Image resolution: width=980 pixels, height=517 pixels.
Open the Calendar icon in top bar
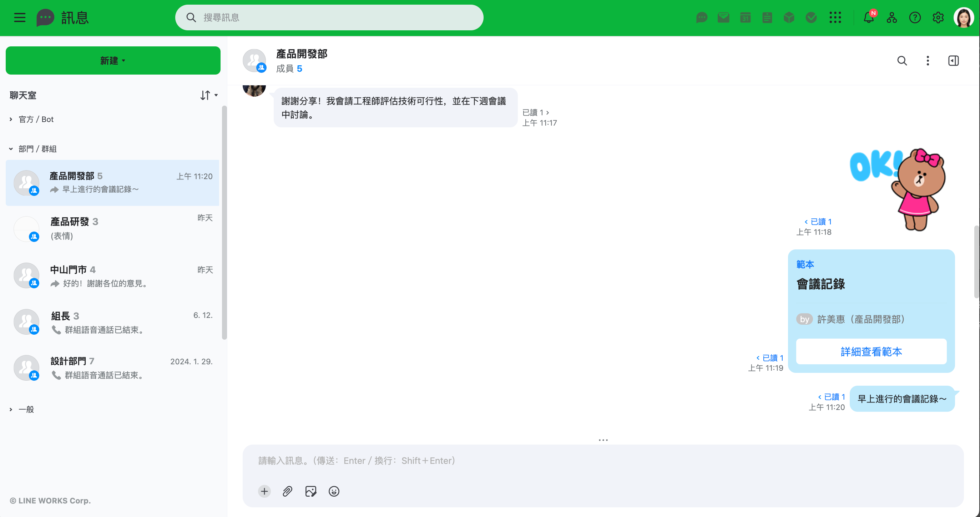coord(745,17)
